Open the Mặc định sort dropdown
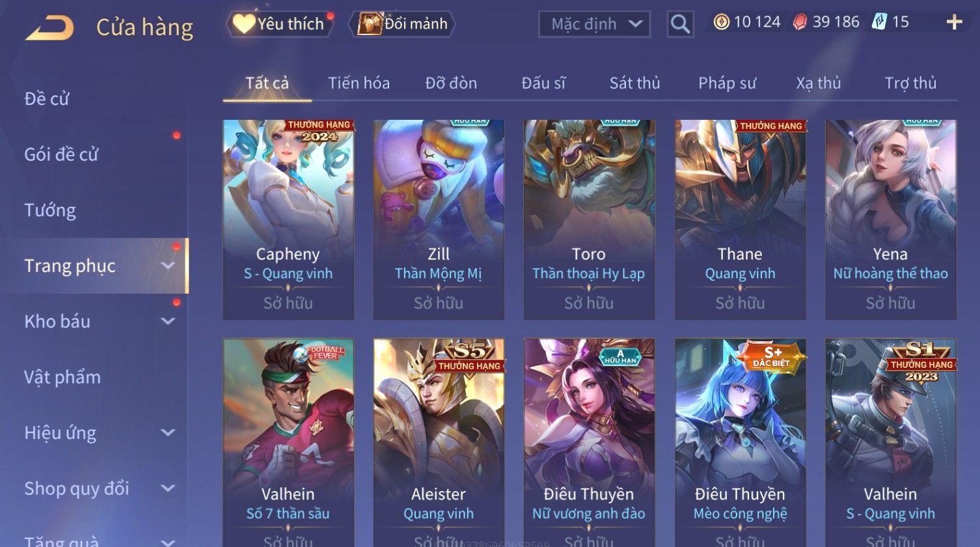Screen dimensions: 980x547 click(595, 25)
